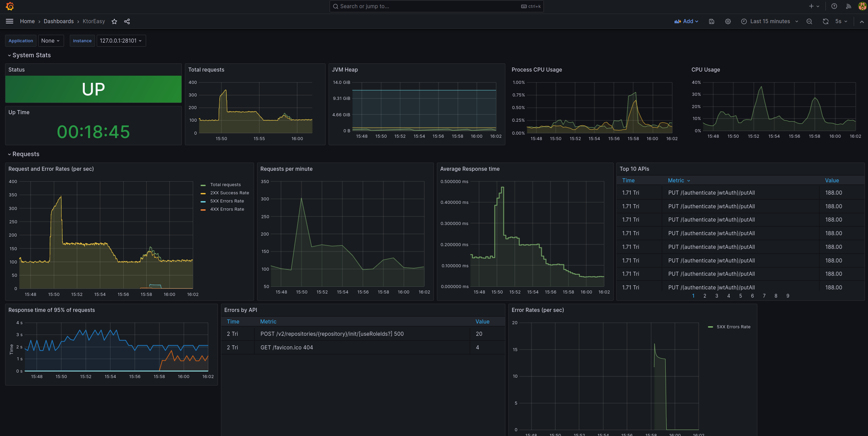This screenshot has height=436, width=868.
Task: Click the star/favorite dashboard icon
Action: tap(114, 21)
